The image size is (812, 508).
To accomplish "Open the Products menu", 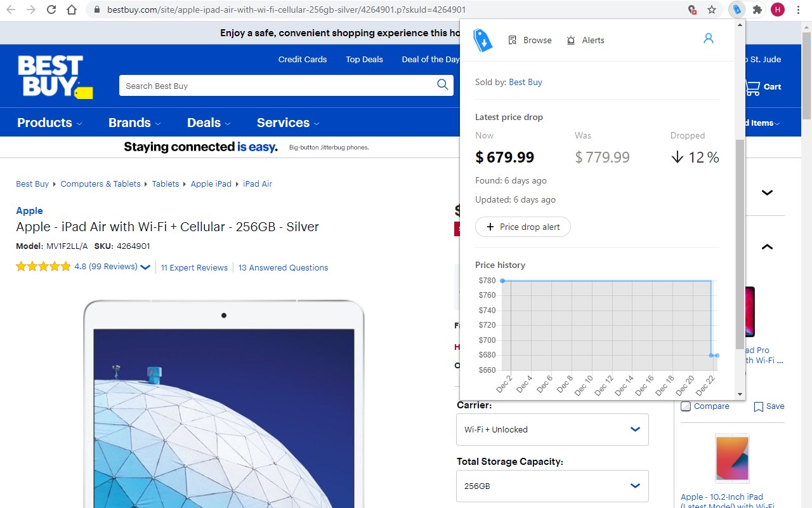I will coord(49,123).
